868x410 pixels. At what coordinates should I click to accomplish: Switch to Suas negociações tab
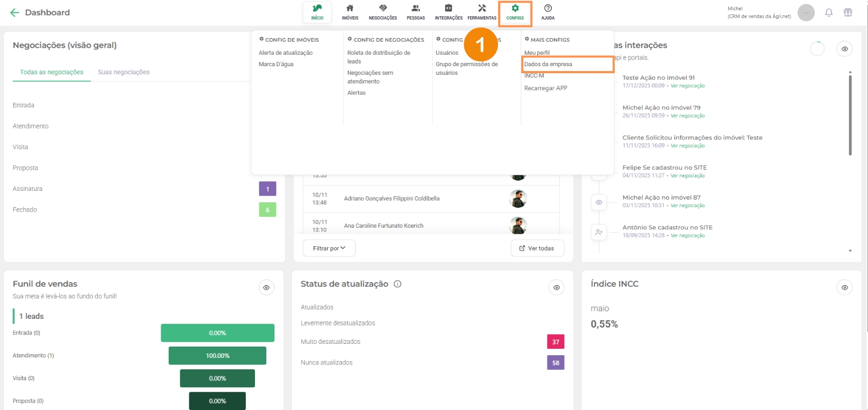(124, 72)
